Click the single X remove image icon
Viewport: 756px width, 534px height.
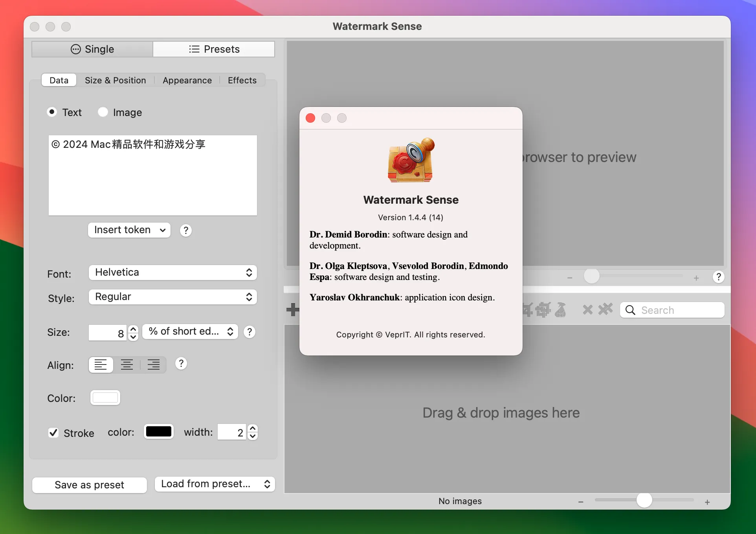pos(587,310)
